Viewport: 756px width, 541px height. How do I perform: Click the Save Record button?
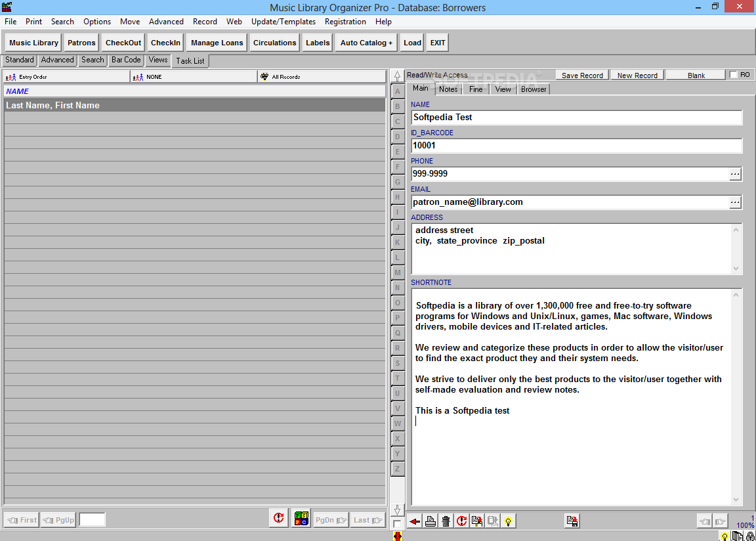(582, 76)
